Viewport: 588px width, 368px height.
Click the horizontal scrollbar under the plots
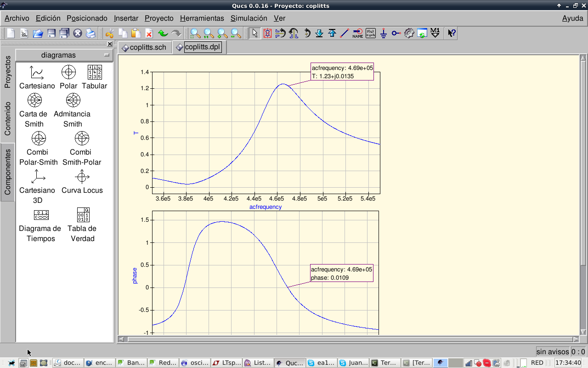coord(349,339)
